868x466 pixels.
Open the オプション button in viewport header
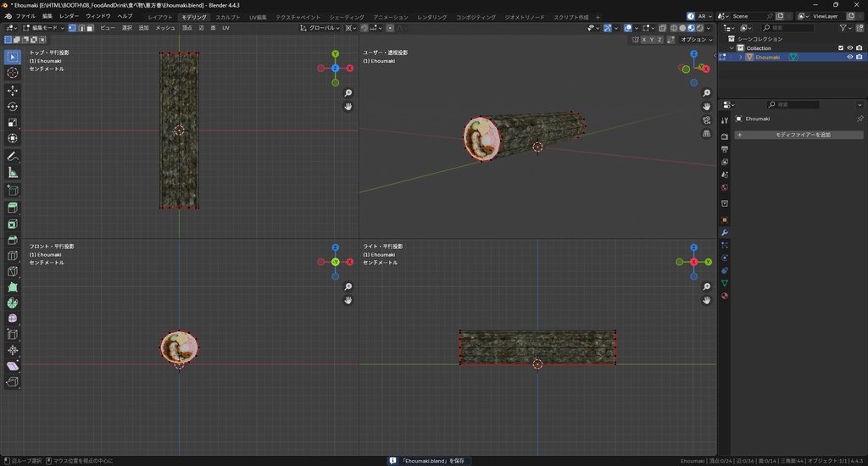pyautogui.click(x=695, y=39)
